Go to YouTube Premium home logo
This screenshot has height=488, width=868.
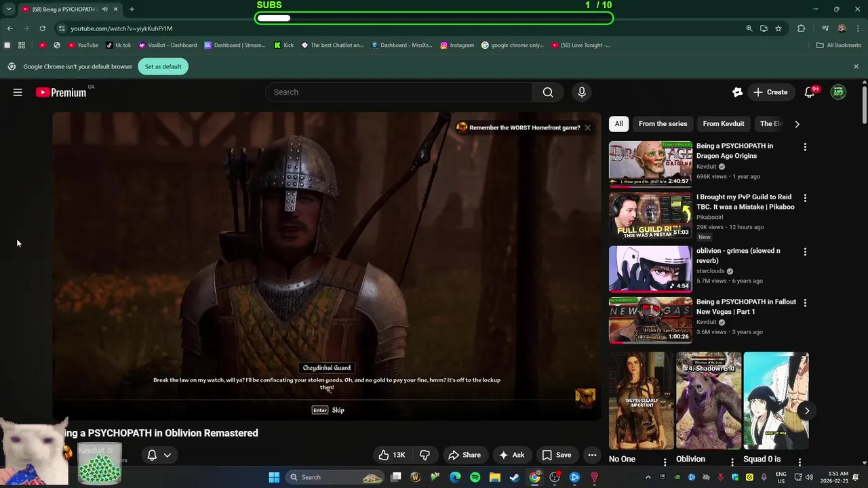(x=61, y=92)
